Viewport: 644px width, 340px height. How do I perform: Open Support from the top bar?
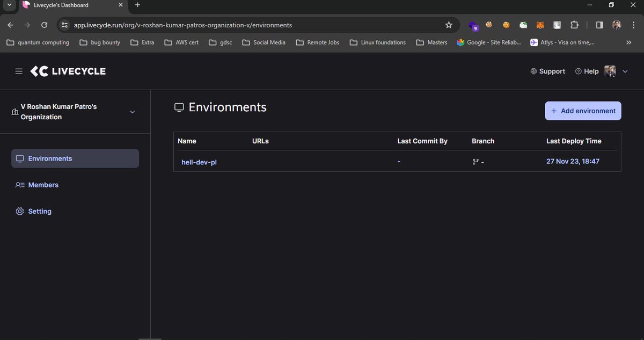pos(547,71)
